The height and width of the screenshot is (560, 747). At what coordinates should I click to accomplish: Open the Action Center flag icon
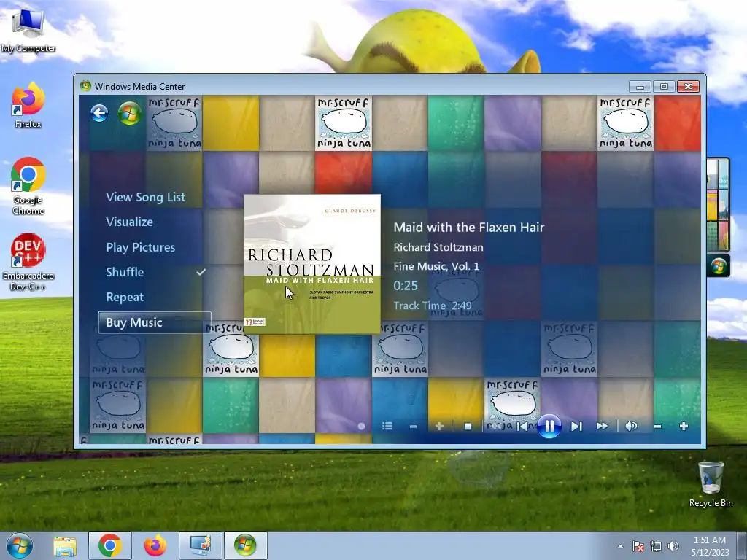pyautogui.click(x=638, y=546)
